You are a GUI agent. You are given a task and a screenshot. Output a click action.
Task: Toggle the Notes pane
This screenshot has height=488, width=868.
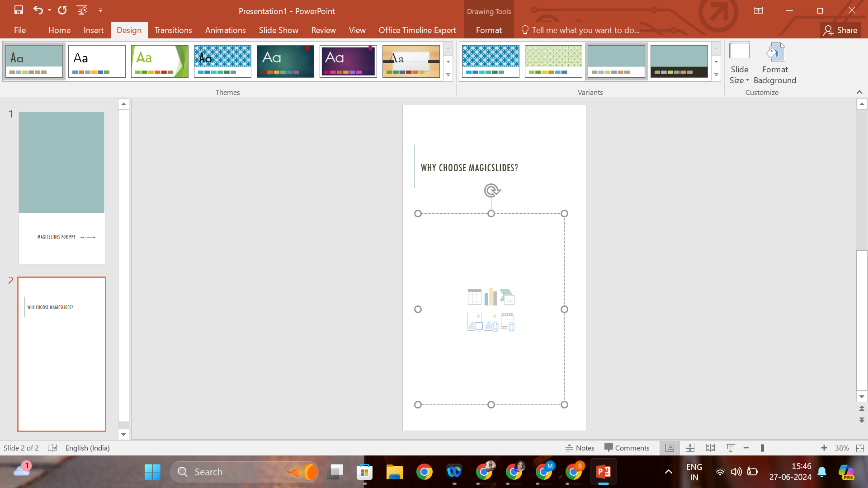pos(580,448)
